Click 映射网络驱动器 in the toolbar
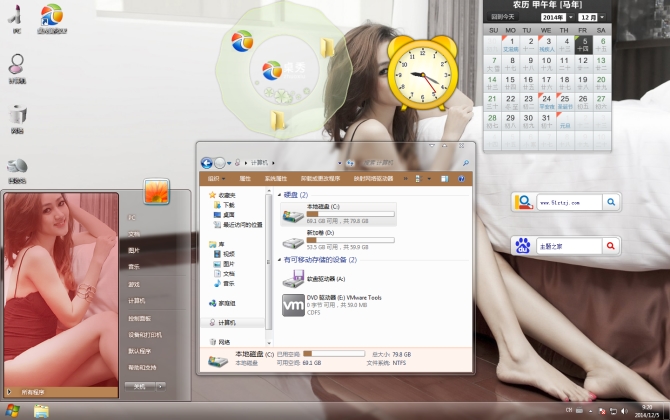This screenshot has width=670, height=420. point(373,179)
